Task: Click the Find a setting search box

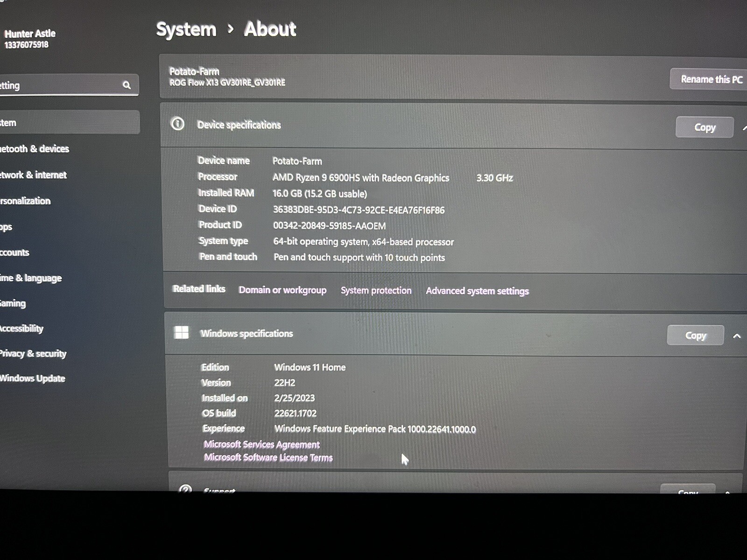Action: point(69,85)
